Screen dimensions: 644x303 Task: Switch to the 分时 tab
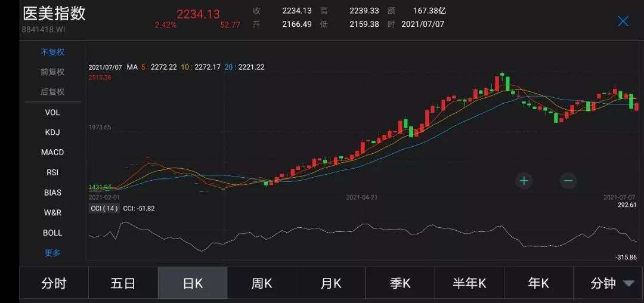(54, 283)
